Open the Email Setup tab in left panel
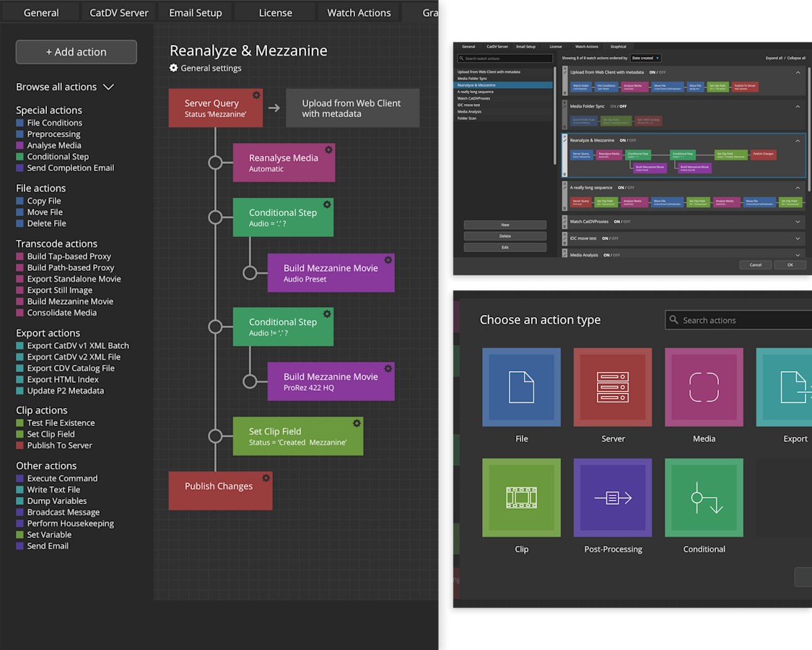The width and height of the screenshot is (812, 650). (195, 12)
